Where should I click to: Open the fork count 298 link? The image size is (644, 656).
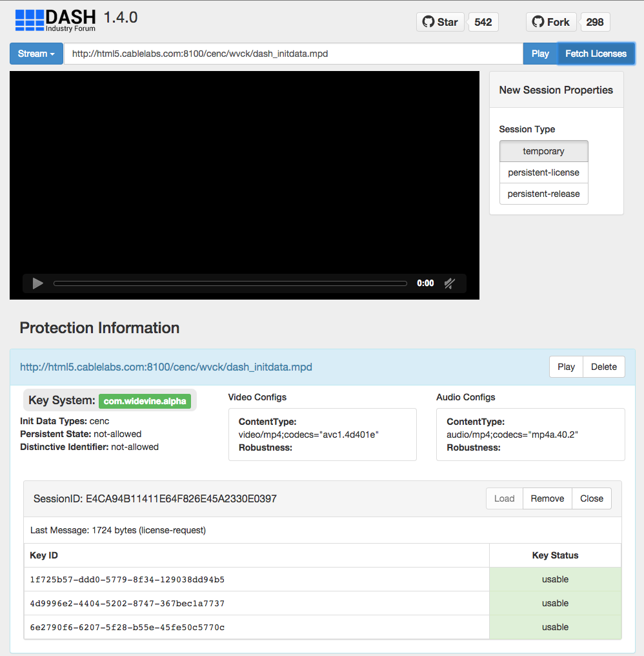594,22
